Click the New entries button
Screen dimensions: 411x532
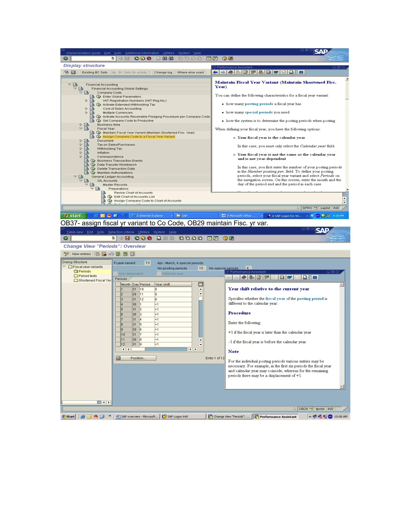pos(81,254)
